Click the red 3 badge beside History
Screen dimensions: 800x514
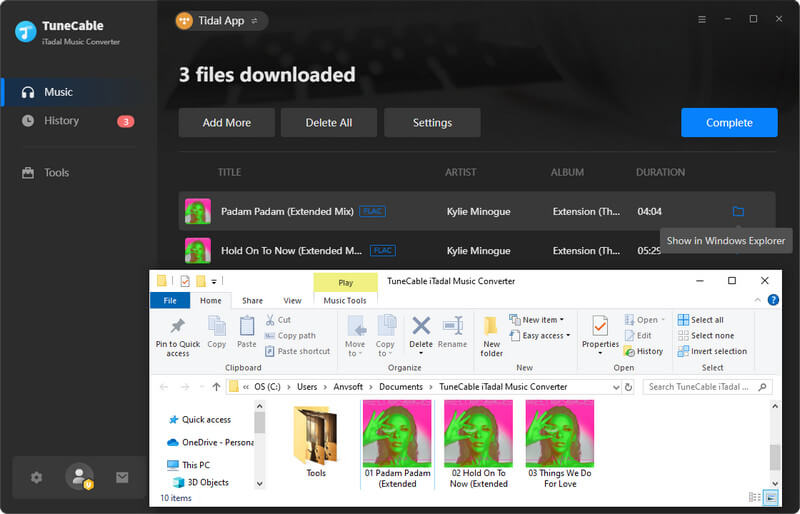[x=126, y=121]
